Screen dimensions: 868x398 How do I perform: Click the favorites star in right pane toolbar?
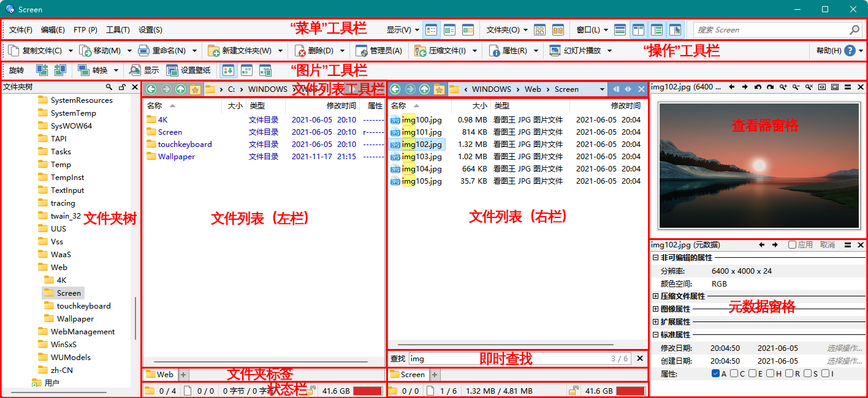click(439, 89)
